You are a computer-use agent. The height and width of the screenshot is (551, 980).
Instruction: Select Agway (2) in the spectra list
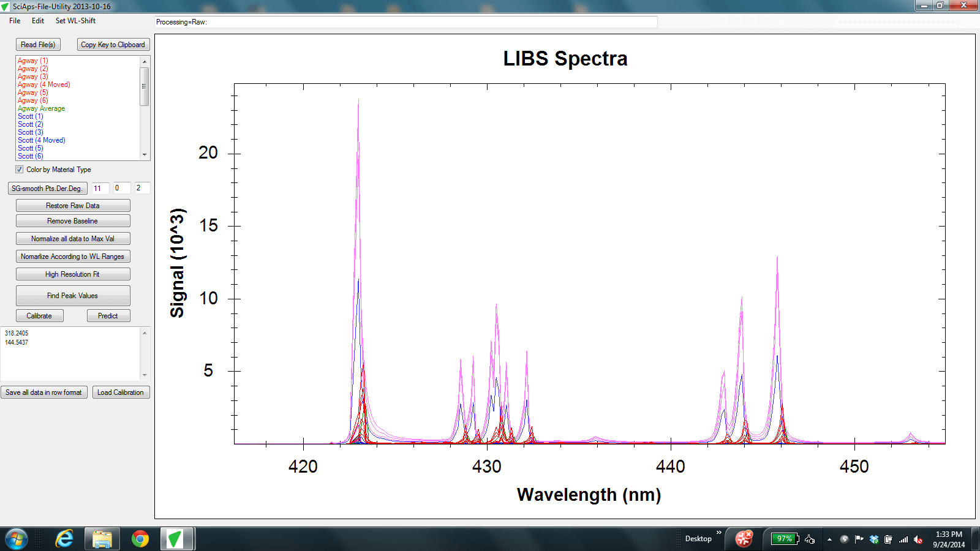click(32, 69)
